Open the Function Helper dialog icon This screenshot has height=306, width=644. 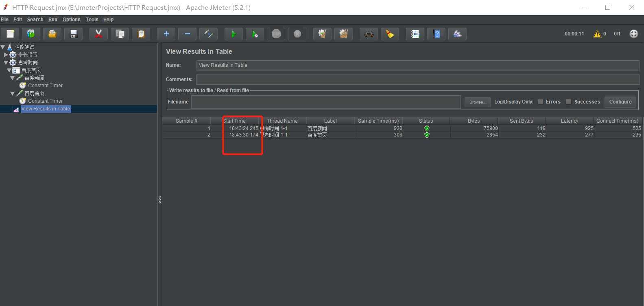(415, 34)
